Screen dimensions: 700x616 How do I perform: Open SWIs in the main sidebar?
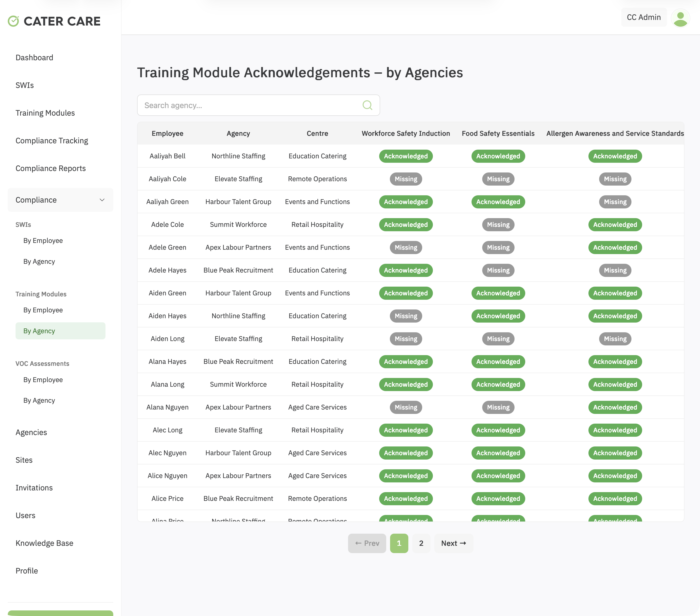click(25, 85)
